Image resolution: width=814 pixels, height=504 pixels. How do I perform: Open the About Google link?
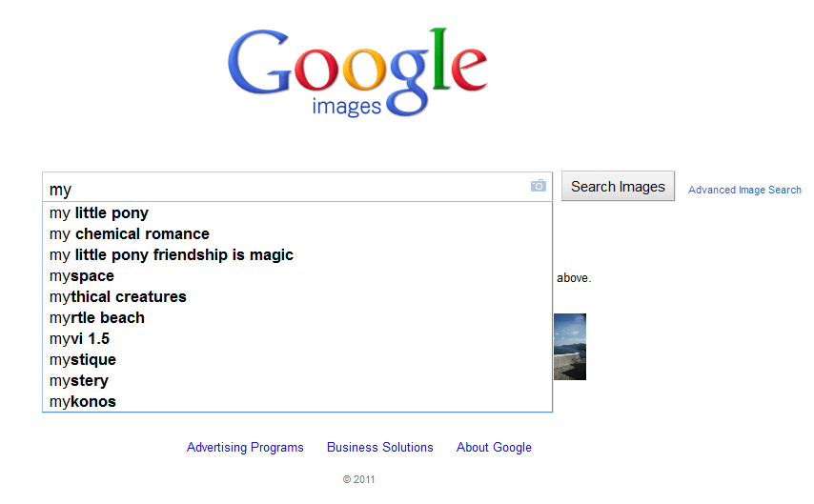[494, 448]
